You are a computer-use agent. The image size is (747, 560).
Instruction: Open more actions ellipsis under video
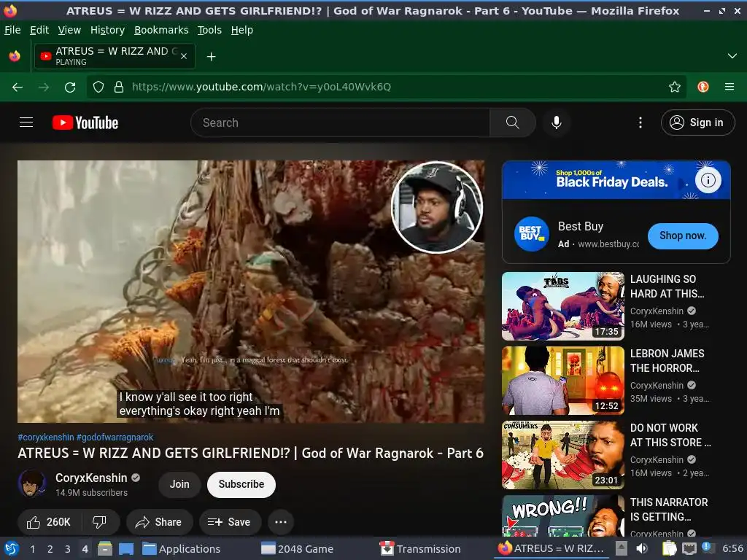click(281, 522)
